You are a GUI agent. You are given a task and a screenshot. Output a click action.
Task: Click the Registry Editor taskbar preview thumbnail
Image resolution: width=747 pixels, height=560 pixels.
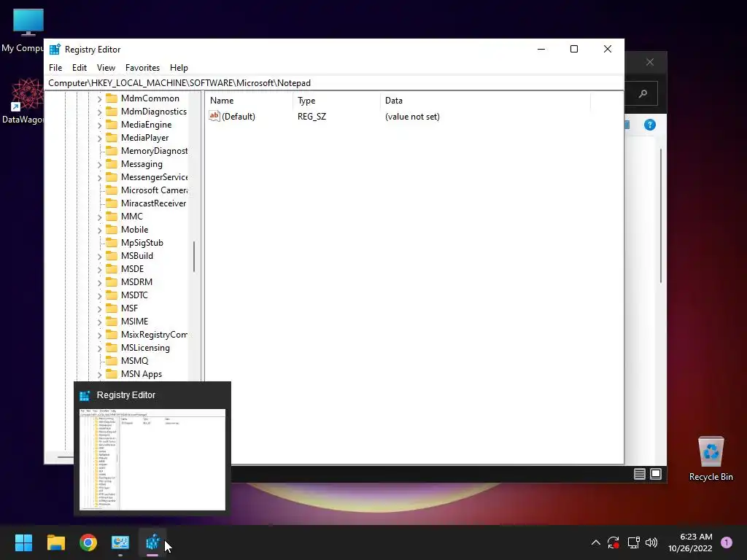[x=152, y=459]
